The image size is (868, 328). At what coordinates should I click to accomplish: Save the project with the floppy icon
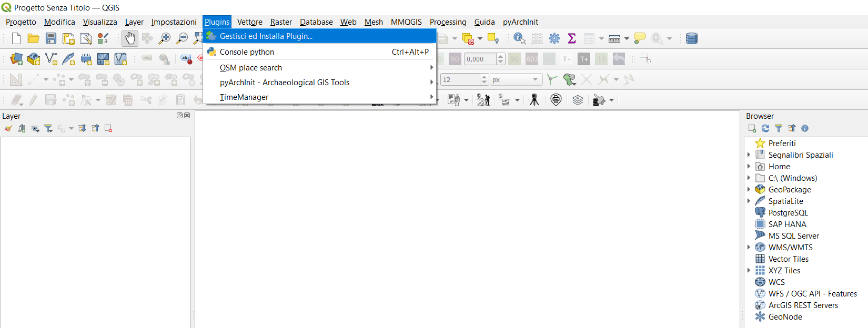[x=51, y=38]
